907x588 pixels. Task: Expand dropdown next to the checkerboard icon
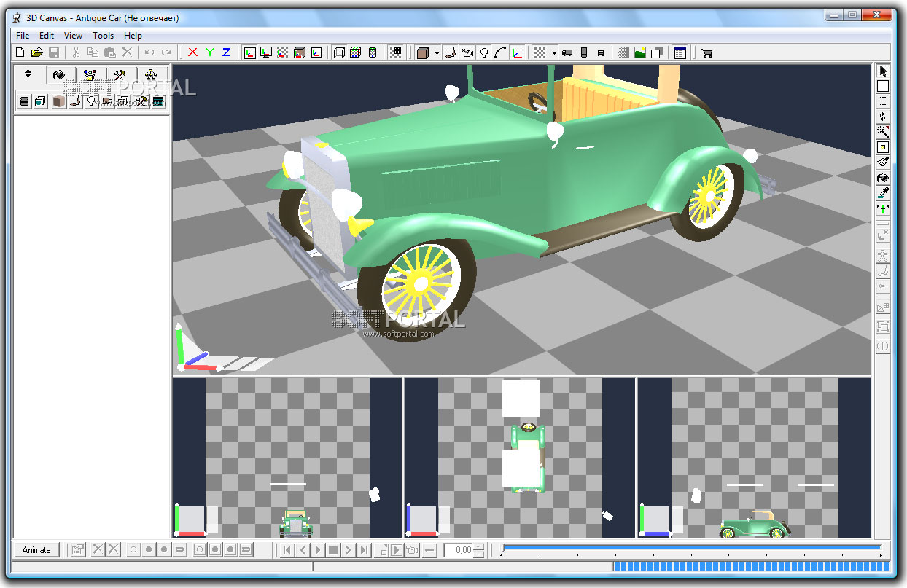(554, 52)
